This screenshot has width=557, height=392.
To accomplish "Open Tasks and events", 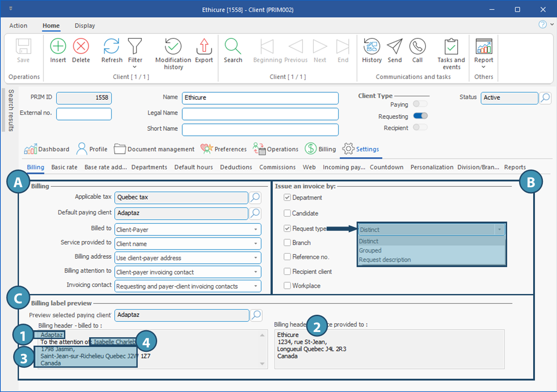I will coord(451,46).
